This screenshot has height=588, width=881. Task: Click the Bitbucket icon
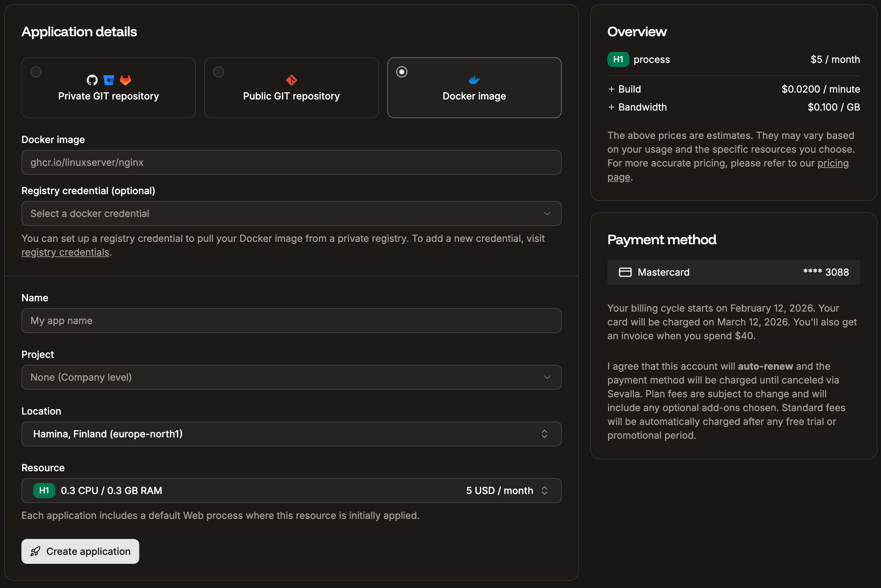click(108, 79)
